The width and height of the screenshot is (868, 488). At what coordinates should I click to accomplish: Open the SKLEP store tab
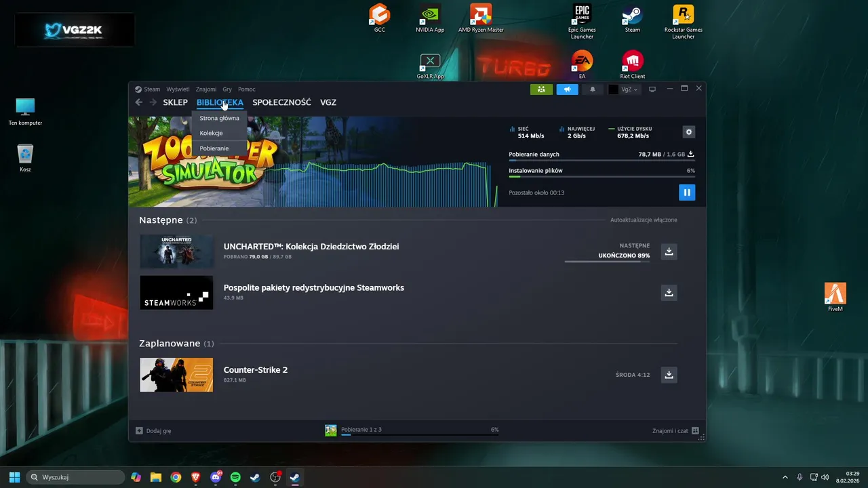(x=176, y=102)
